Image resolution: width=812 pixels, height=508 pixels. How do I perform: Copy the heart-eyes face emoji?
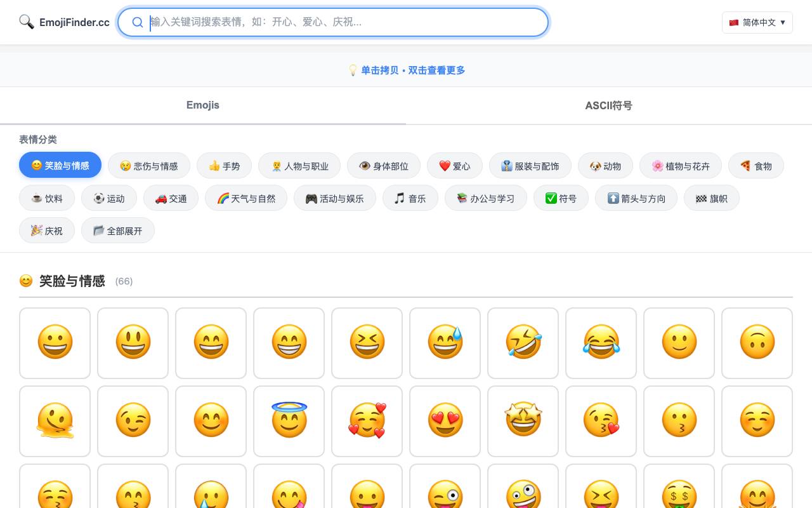(445, 421)
